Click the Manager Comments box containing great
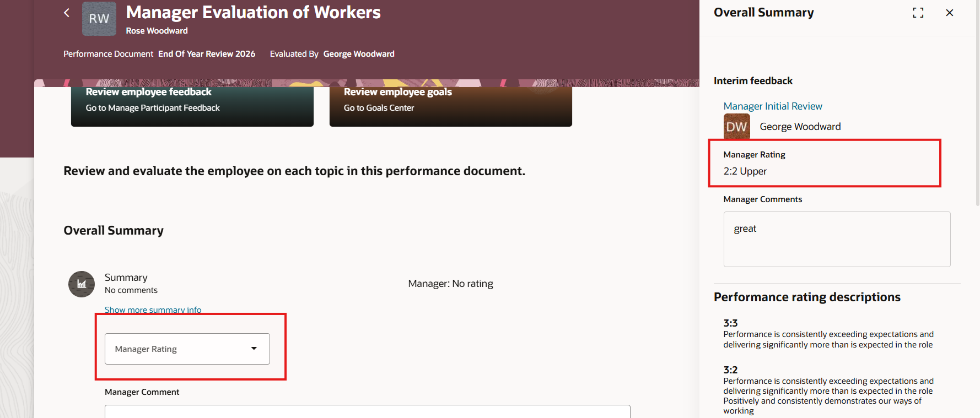The height and width of the screenshot is (418, 980). coord(837,239)
